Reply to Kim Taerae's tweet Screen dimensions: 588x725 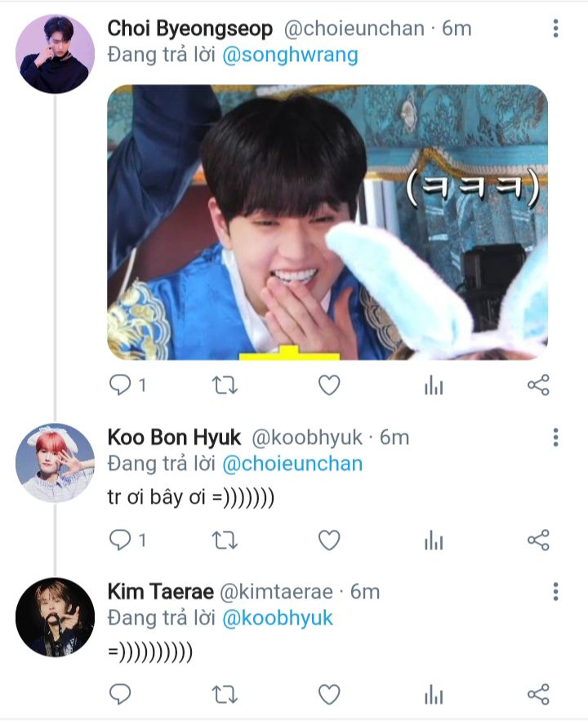point(121,694)
